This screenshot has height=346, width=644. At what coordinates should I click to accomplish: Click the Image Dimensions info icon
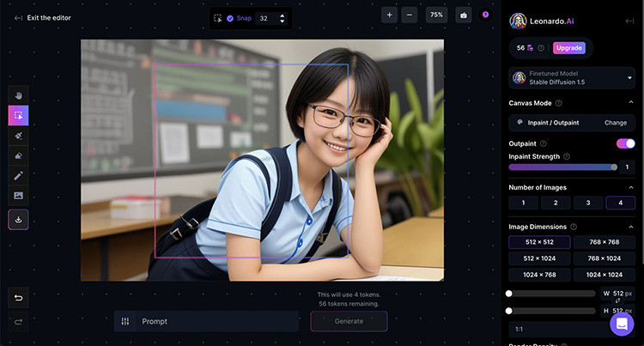[x=574, y=227]
